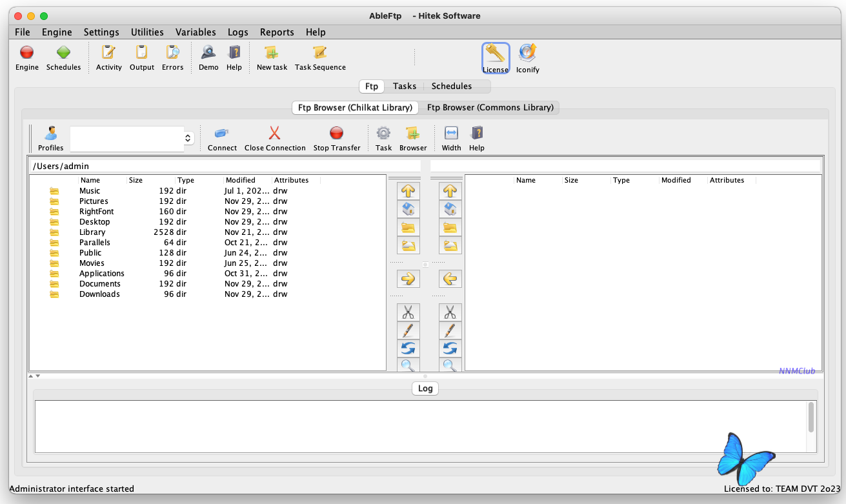Open the Settings menu

[101, 32]
